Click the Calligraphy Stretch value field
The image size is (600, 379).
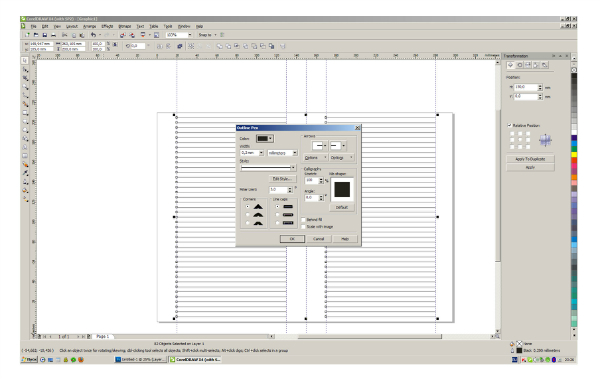tap(311, 180)
